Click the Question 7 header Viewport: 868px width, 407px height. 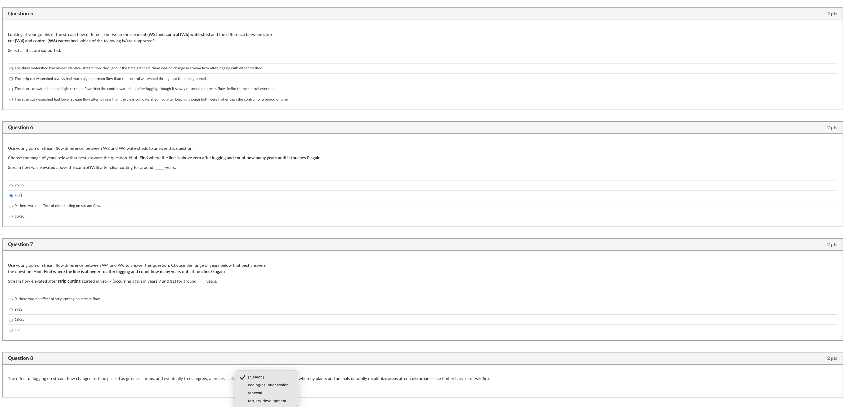[x=21, y=245]
